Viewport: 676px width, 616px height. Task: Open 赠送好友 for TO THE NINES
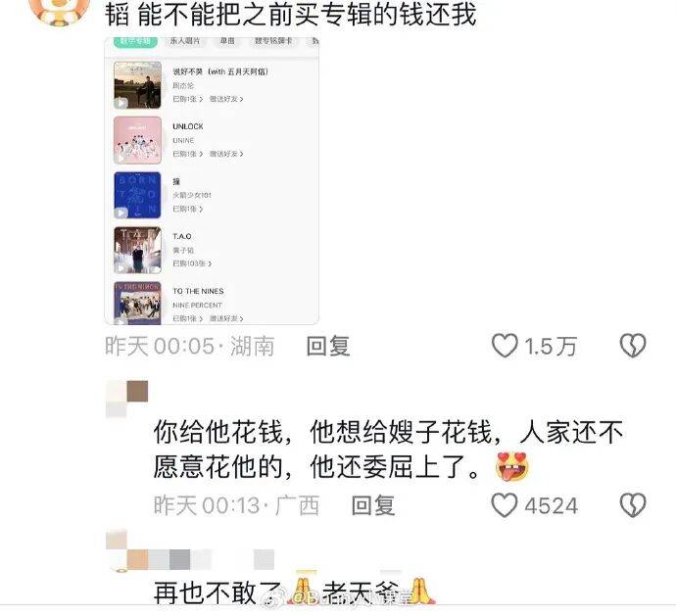coord(226,318)
